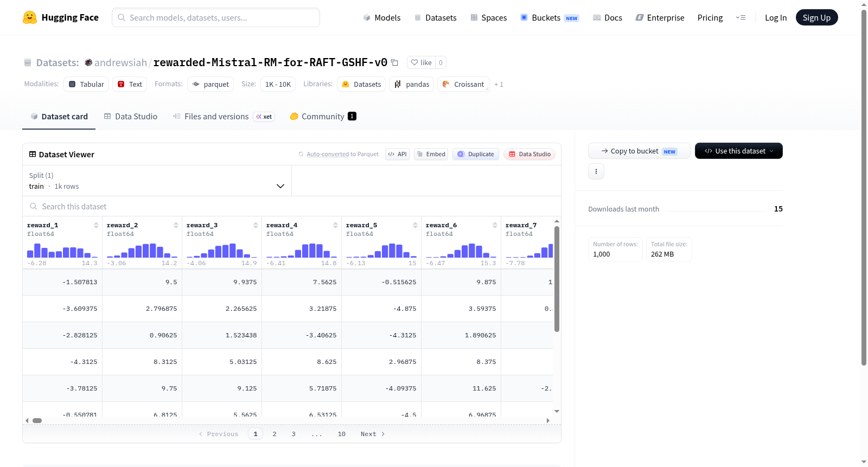Open the Pricing page link
Viewport: 868px width, 467px height.
pyautogui.click(x=710, y=17)
